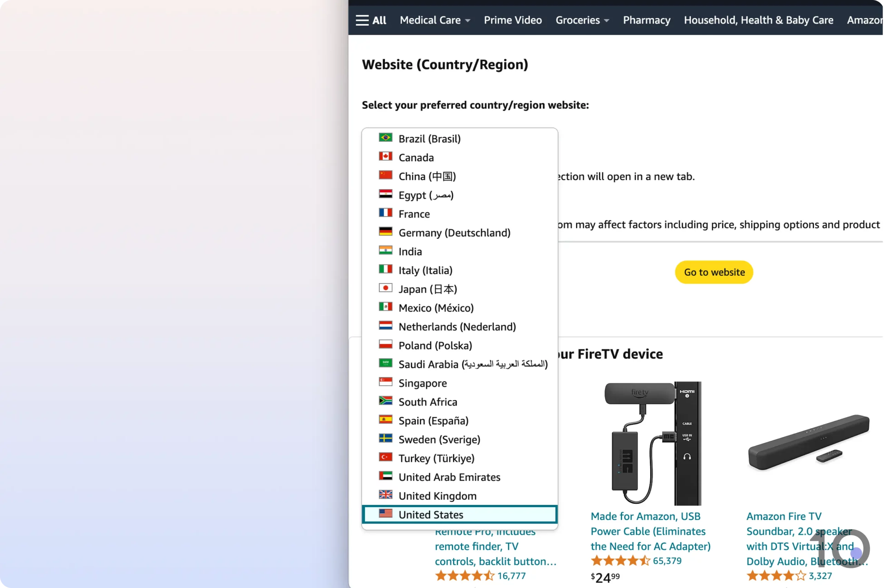Open Prime Video from the navigation bar
The image size is (884, 588).
[512, 20]
